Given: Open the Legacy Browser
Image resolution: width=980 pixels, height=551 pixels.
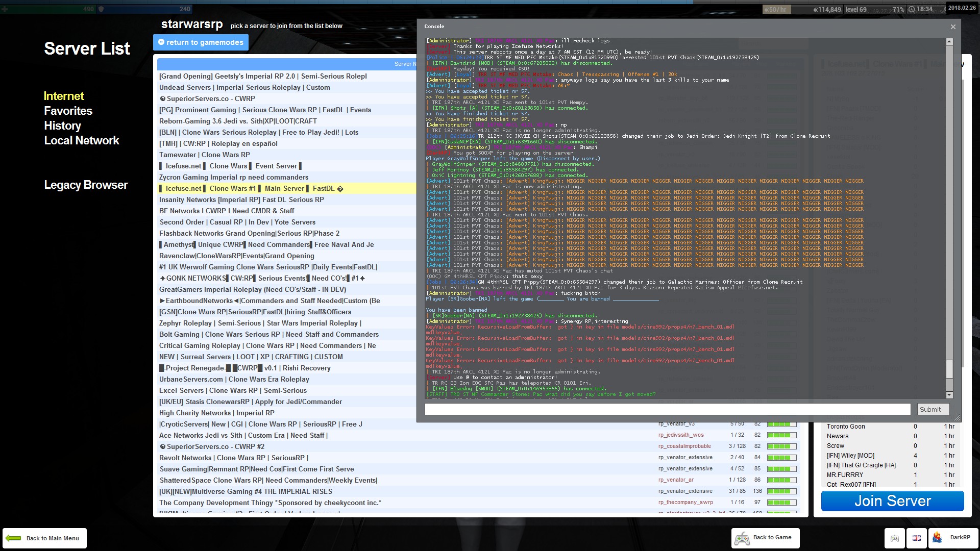Looking at the screenshot, I should coord(86,185).
